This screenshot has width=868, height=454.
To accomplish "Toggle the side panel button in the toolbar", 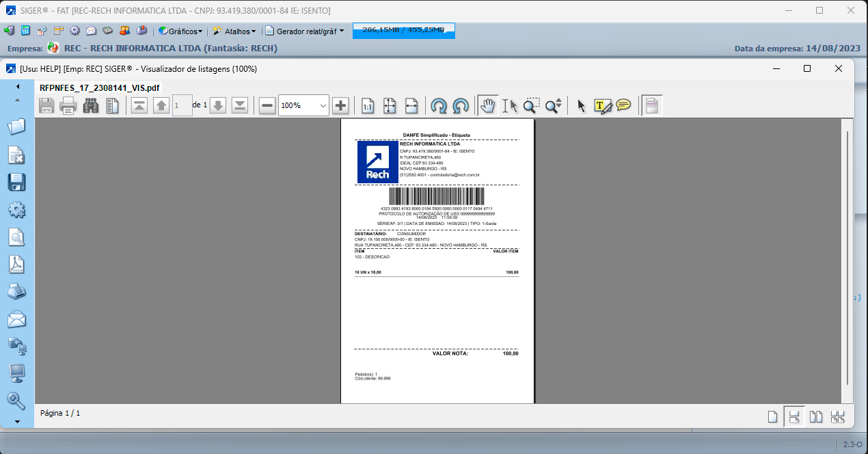I will tap(652, 105).
